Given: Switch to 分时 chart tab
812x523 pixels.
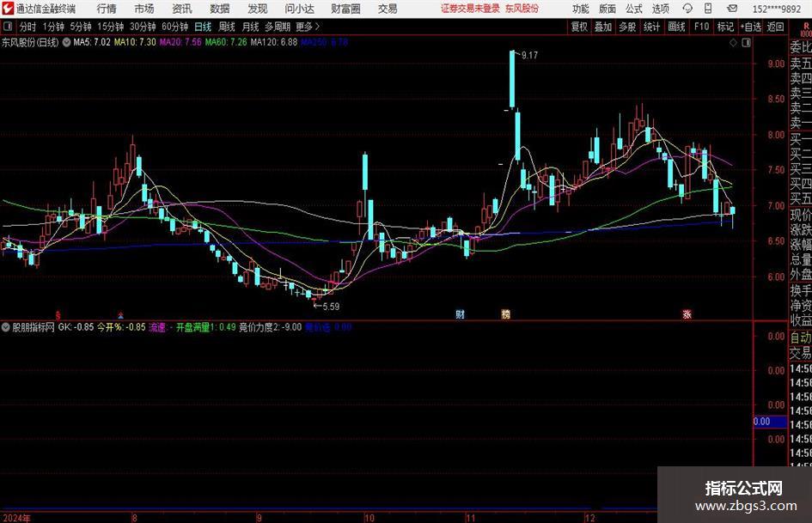Looking at the screenshot, I should click(x=28, y=27).
